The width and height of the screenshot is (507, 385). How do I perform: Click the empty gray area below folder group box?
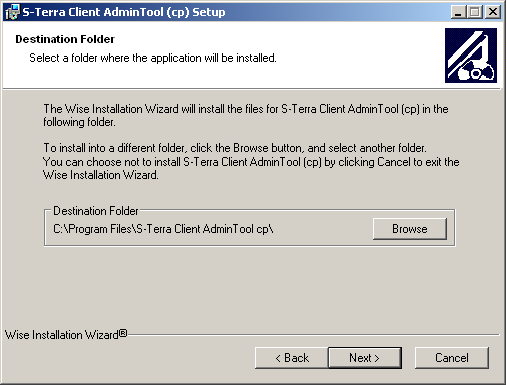[250, 287]
